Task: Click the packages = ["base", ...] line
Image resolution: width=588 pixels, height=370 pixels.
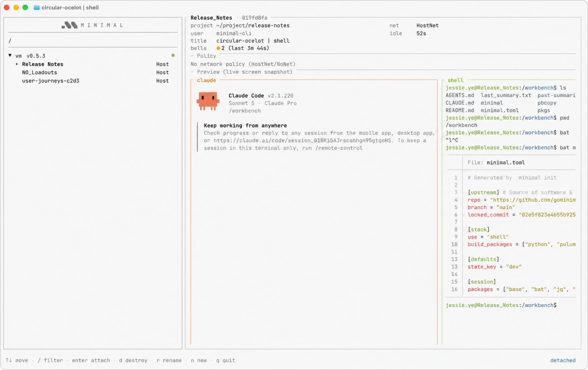Action: pyautogui.click(x=521, y=289)
